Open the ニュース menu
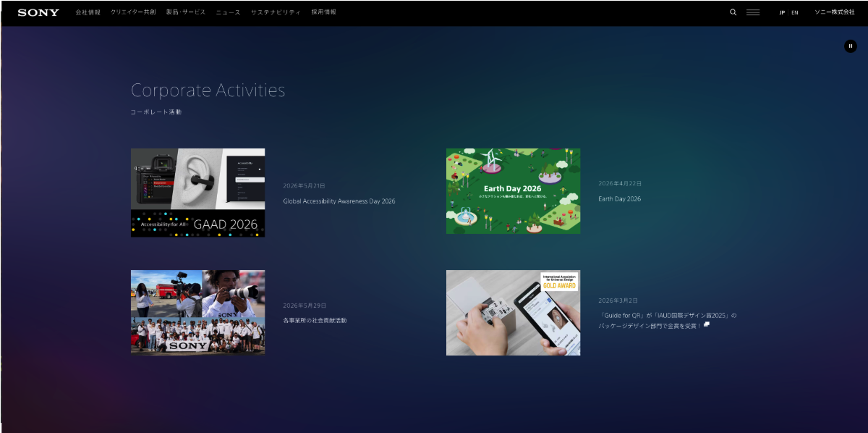This screenshot has width=868, height=433. point(229,12)
